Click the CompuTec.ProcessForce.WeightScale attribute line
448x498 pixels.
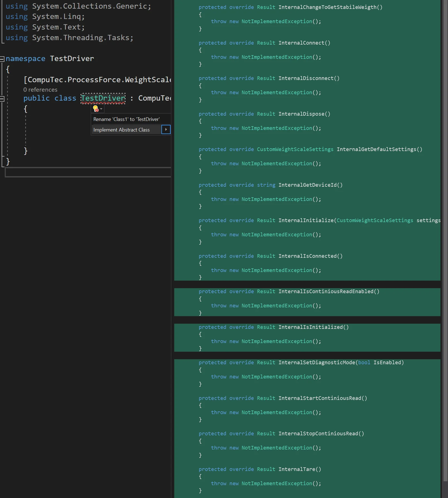click(x=97, y=79)
